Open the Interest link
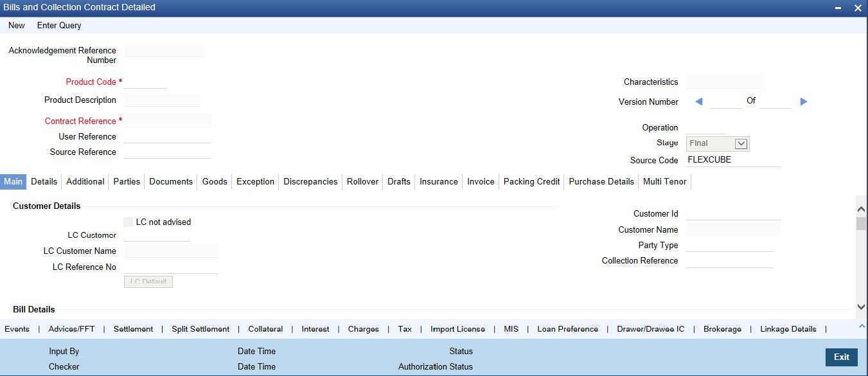Screen dimensions: 868x376 315,328
